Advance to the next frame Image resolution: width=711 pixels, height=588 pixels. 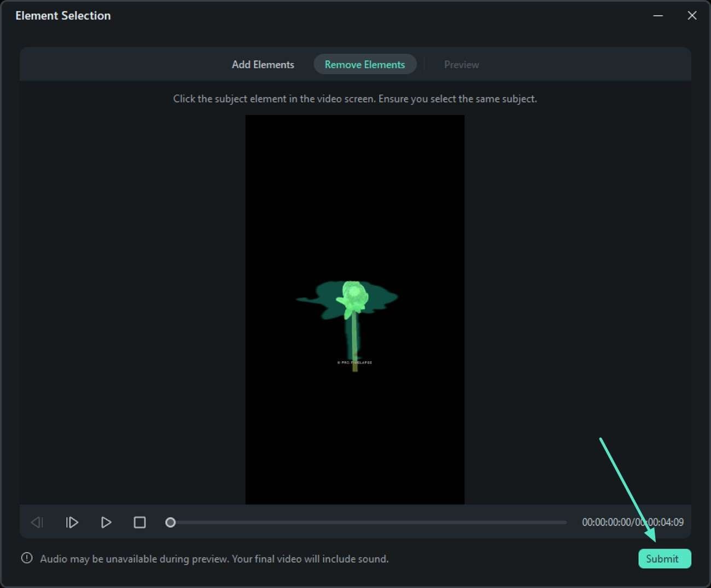coord(72,522)
